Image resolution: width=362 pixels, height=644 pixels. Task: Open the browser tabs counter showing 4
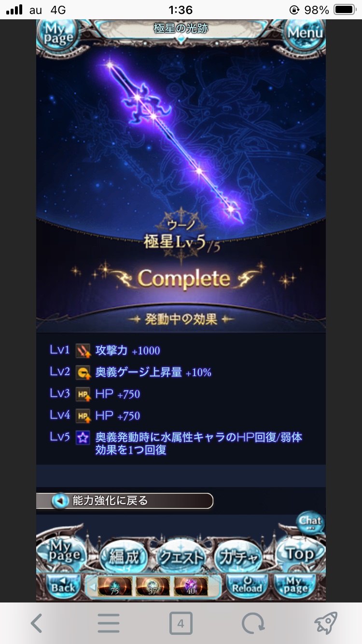(181, 623)
